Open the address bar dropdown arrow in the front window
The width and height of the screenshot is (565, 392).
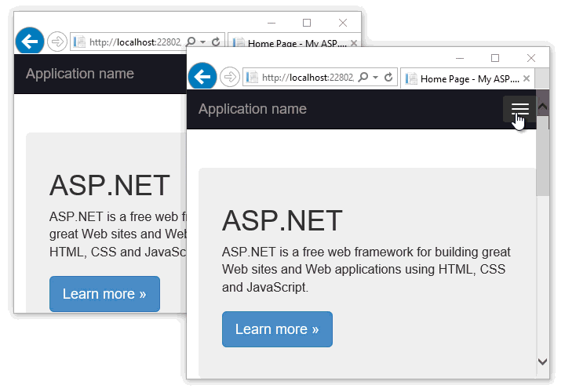(x=375, y=78)
